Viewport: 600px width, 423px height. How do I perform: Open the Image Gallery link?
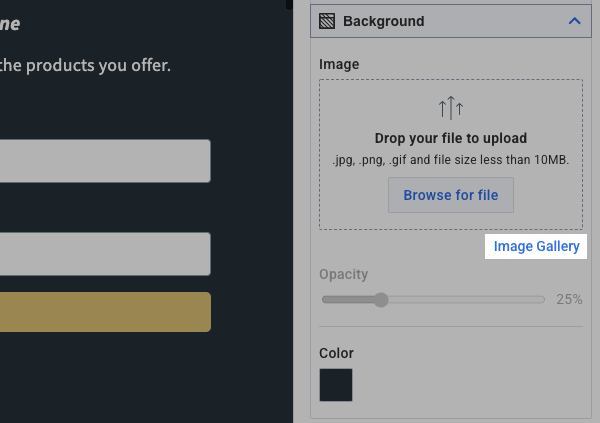tap(536, 246)
